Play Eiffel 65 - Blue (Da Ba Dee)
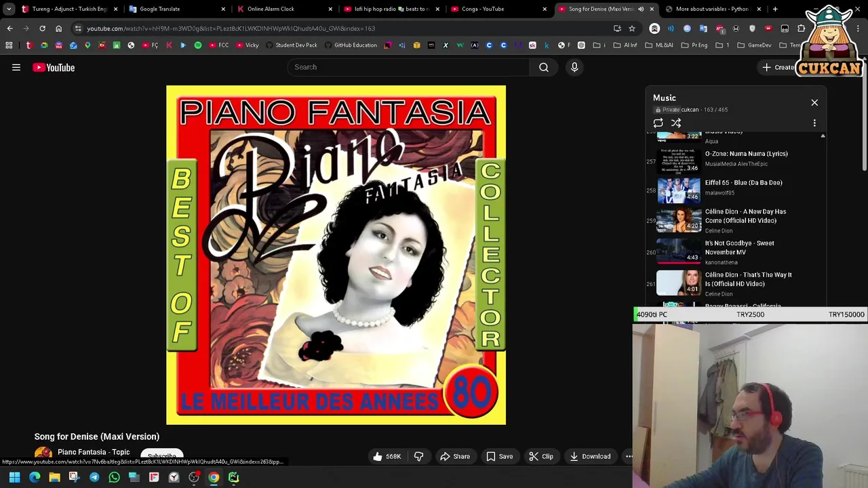 (743, 182)
